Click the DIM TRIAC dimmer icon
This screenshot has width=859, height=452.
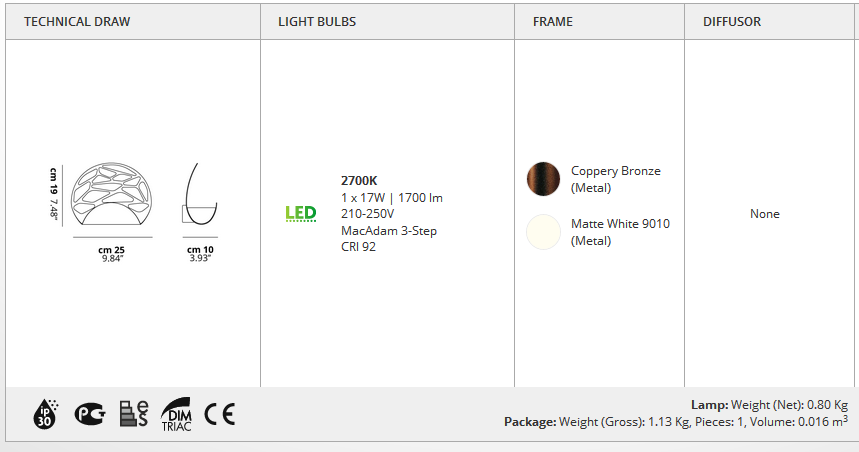pos(176,414)
